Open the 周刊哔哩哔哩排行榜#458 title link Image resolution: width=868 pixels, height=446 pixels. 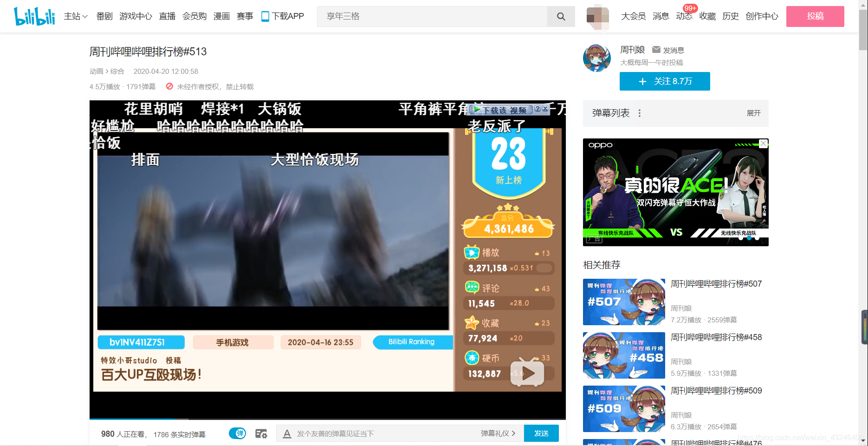(x=716, y=337)
